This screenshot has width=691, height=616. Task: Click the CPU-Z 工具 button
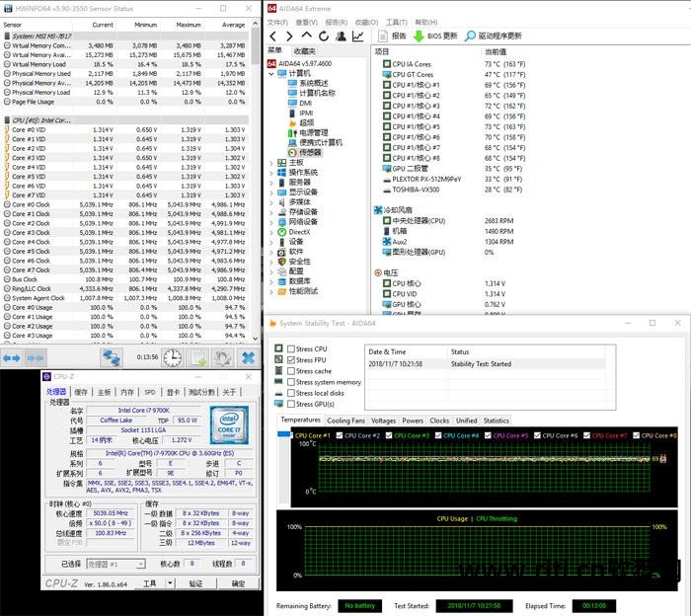tap(149, 583)
